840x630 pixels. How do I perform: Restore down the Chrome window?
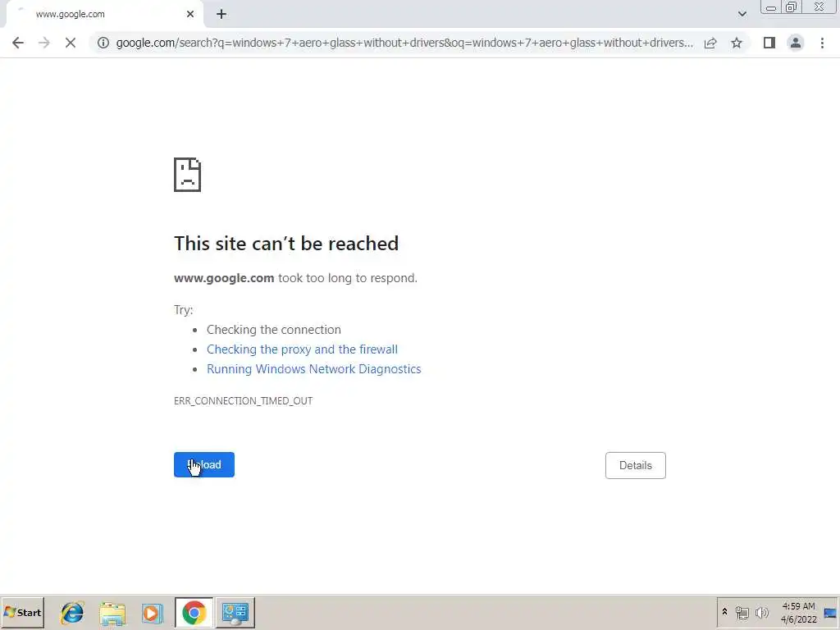(x=792, y=7)
